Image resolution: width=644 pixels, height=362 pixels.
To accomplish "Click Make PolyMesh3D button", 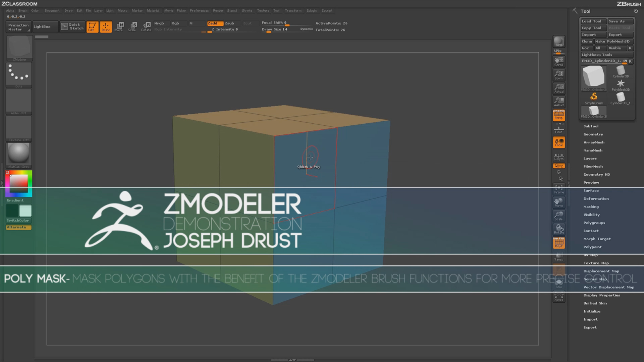I will click(612, 41).
